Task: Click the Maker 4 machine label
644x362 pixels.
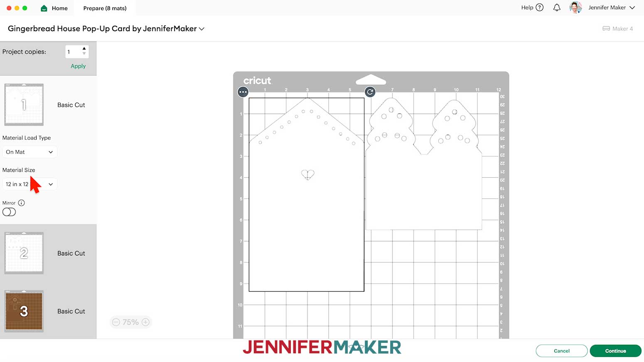Action: pyautogui.click(x=622, y=29)
